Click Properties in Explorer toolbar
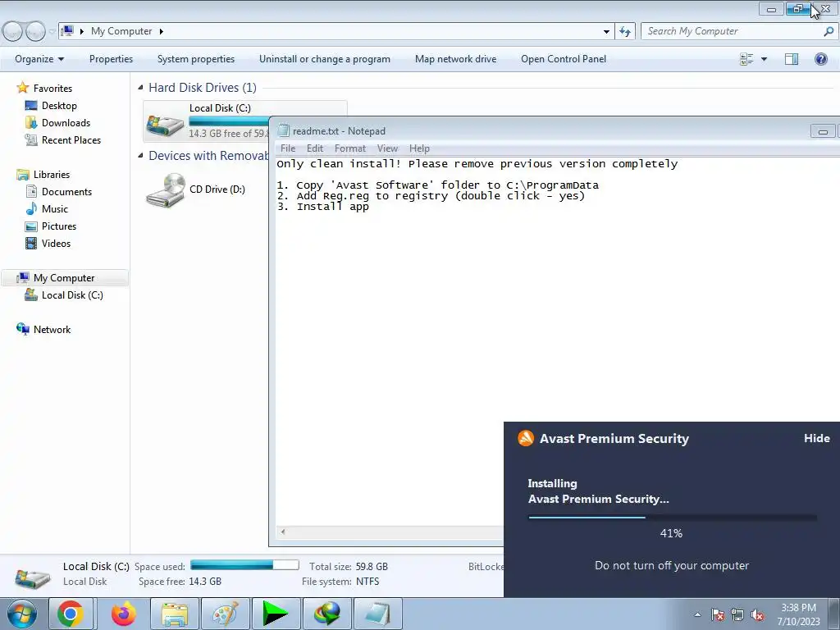Image resolution: width=840 pixels, height=630 pixels. 111,59
